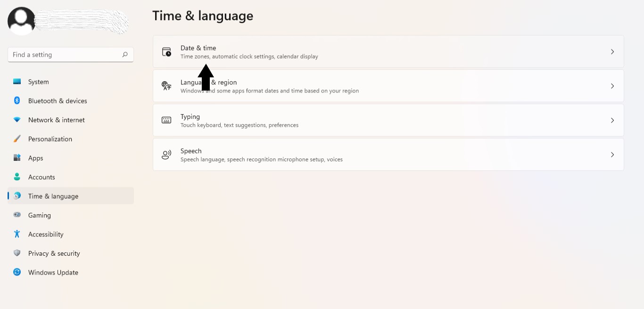Viewport: 644px width, 309px height.
Task: Click the Apps icon in sidebar
Action: click(17, 158)
